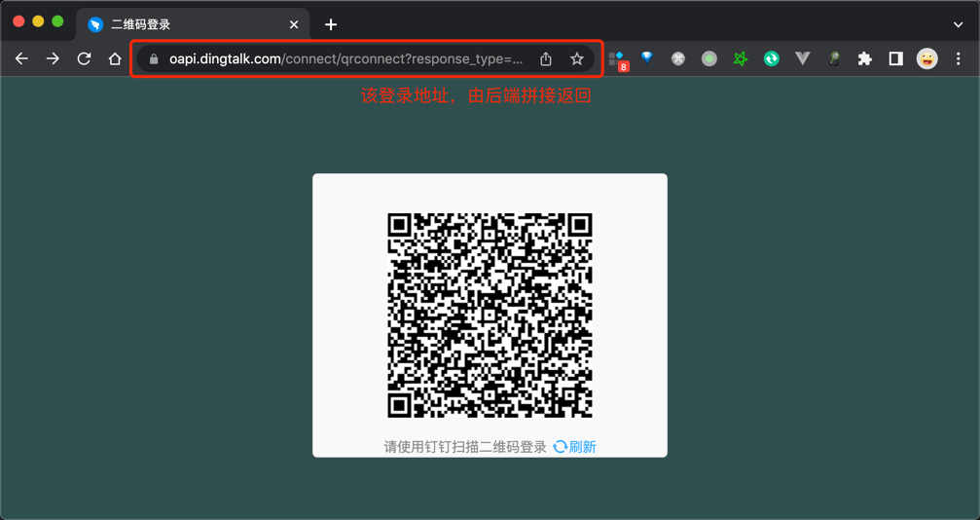Screen dimensions: 980x520
Task: Click the browser forward arrow
Action: coord(53,59)
